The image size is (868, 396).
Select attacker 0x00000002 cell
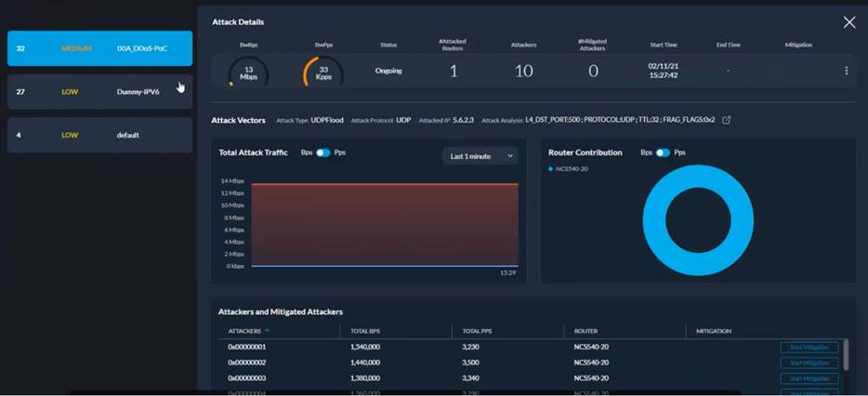click(x=247, y=363)
